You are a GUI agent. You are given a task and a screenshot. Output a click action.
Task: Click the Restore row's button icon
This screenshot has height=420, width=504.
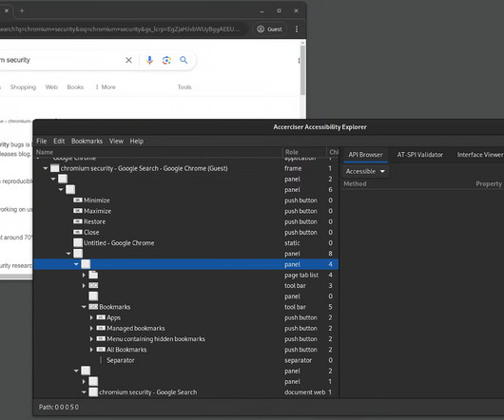pos(78,221)
